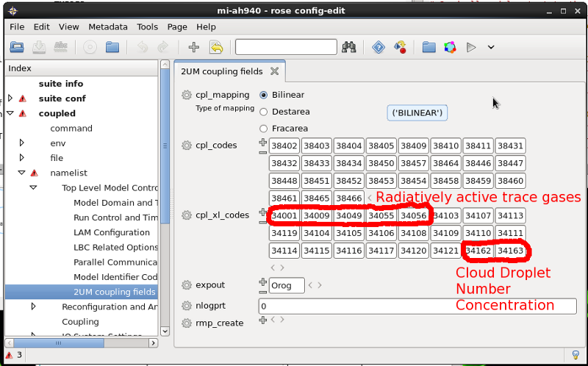Click the circular disc toolbar icon
This screenshot has width=588, height=366.
[x=90, y=47]
